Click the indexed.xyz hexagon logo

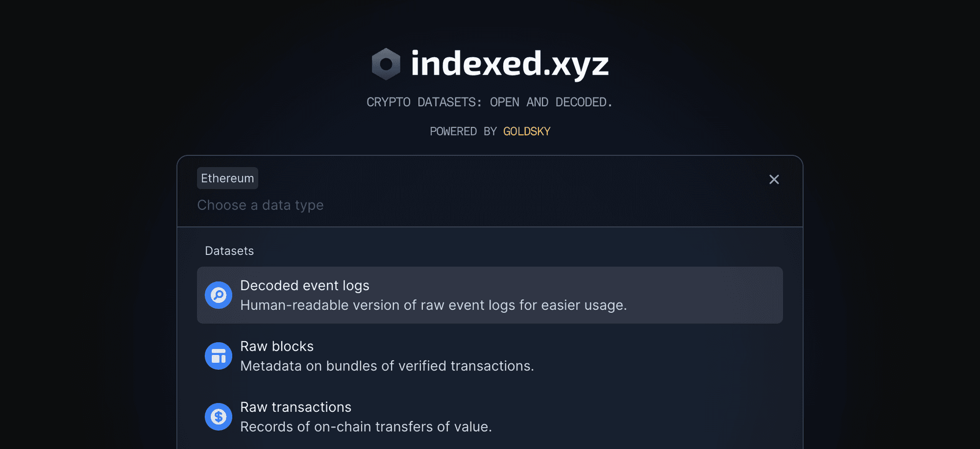coord(385,63)
